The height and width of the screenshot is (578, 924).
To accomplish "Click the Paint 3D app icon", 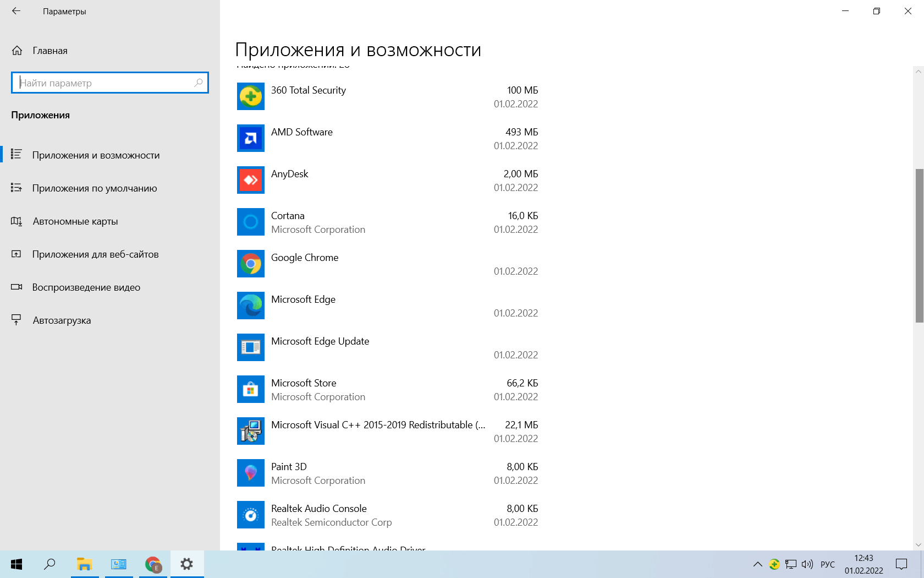I will tap(251, 473).
